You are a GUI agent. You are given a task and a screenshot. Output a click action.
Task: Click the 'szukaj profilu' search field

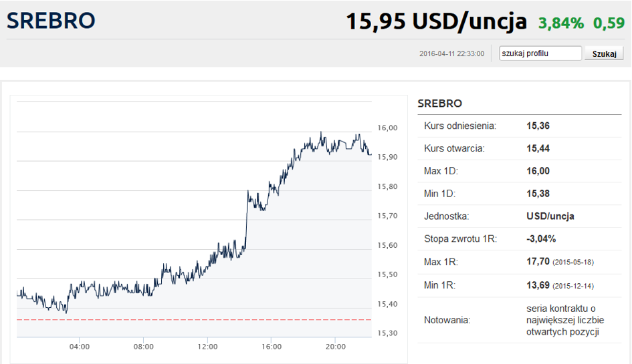point(540,53)
